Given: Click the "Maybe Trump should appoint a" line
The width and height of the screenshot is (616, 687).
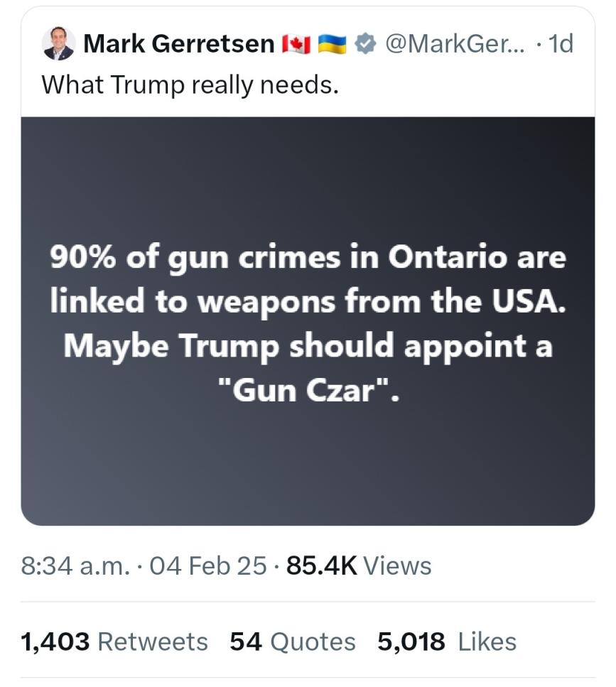Looking at the screenshot, I should [308, 346].
